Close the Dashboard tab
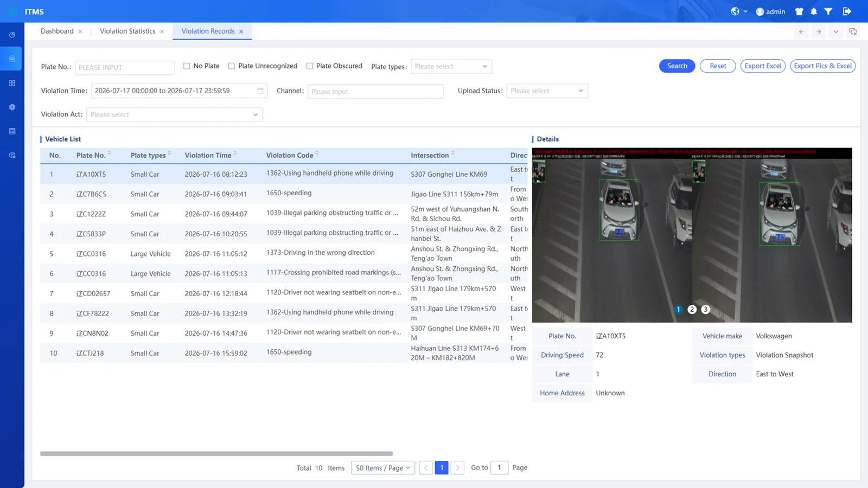The height and width of the screenshot is (488, 868). (80, 31)
